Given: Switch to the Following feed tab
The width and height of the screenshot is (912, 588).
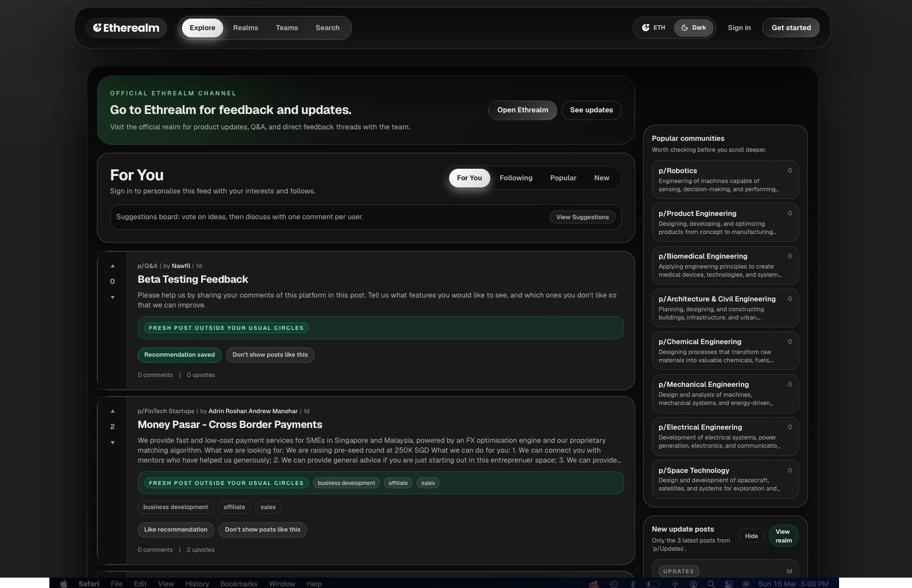Looking at the screenshot, I should 516,178.
